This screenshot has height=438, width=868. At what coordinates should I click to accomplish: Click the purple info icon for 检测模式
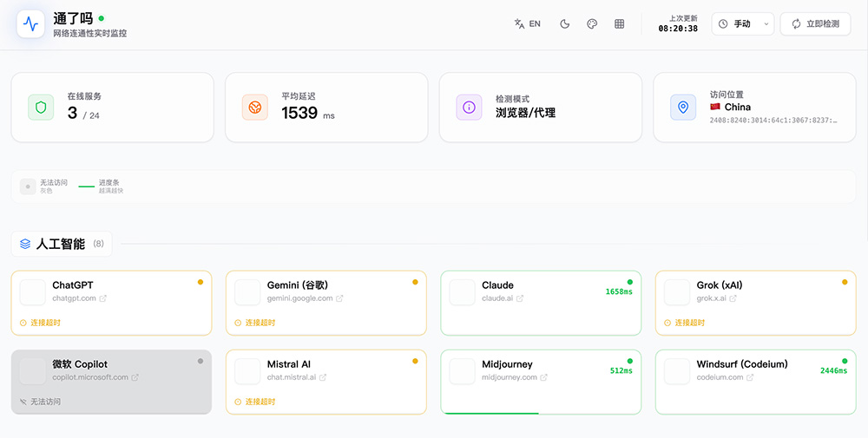tap(469, 108)
